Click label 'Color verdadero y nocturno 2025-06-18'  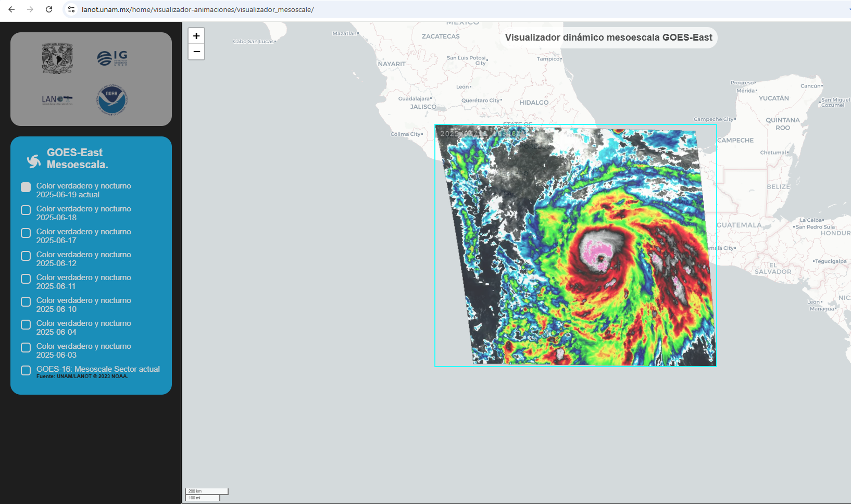[83, 213]
